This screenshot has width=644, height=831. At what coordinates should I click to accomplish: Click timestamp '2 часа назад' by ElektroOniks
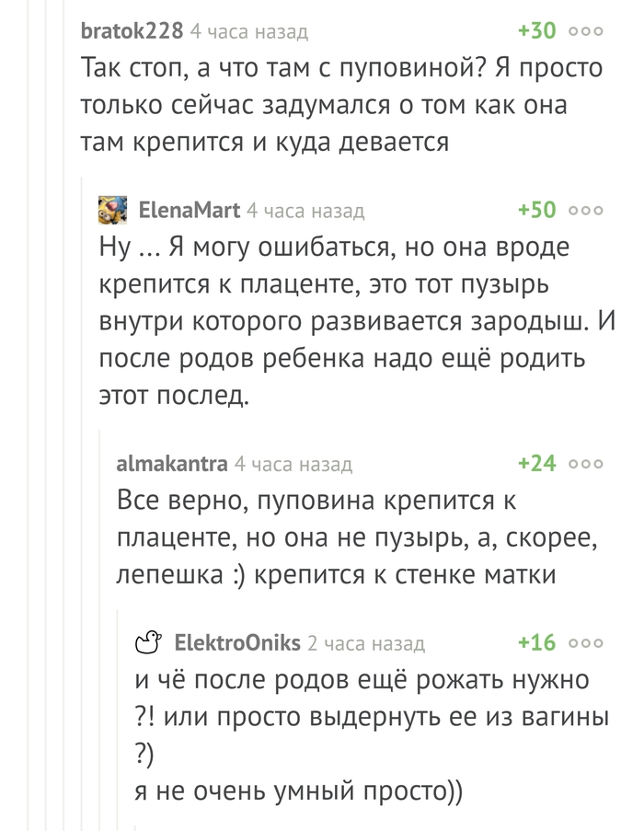coord(366,643)
